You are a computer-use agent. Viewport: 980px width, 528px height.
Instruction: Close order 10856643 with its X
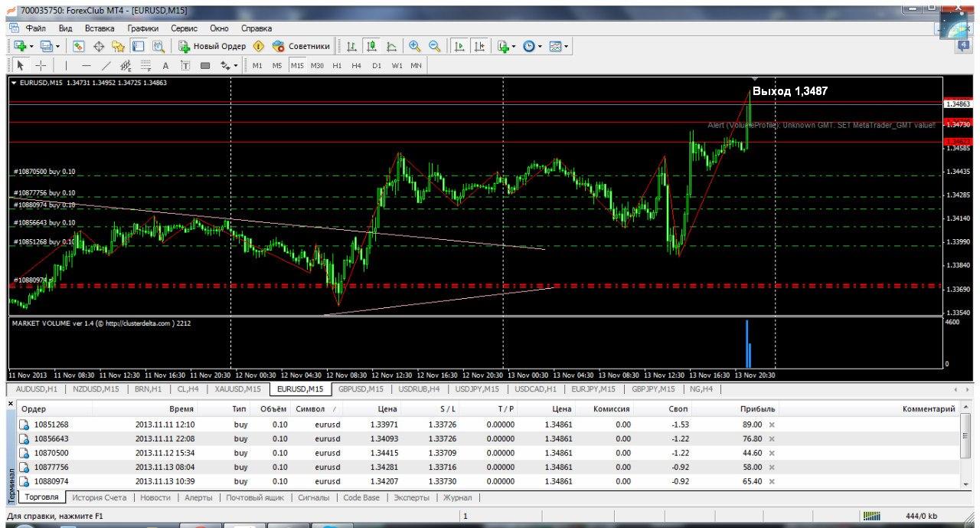(772, 439)
